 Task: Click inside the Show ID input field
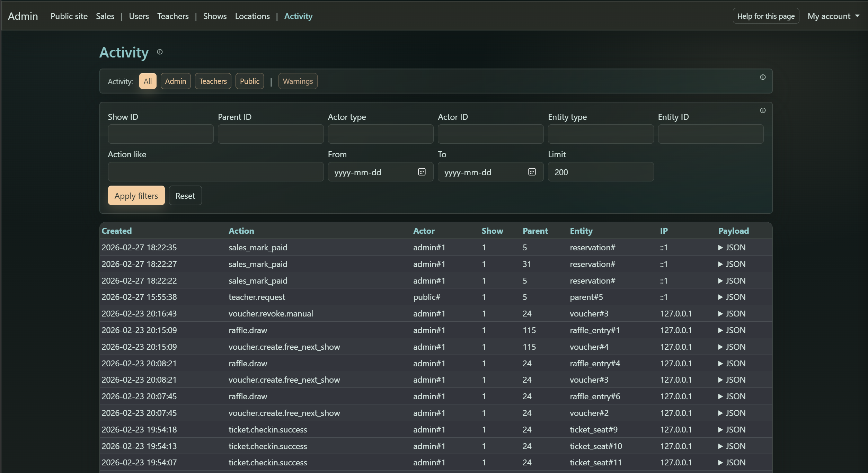click(x=160, y=134)
